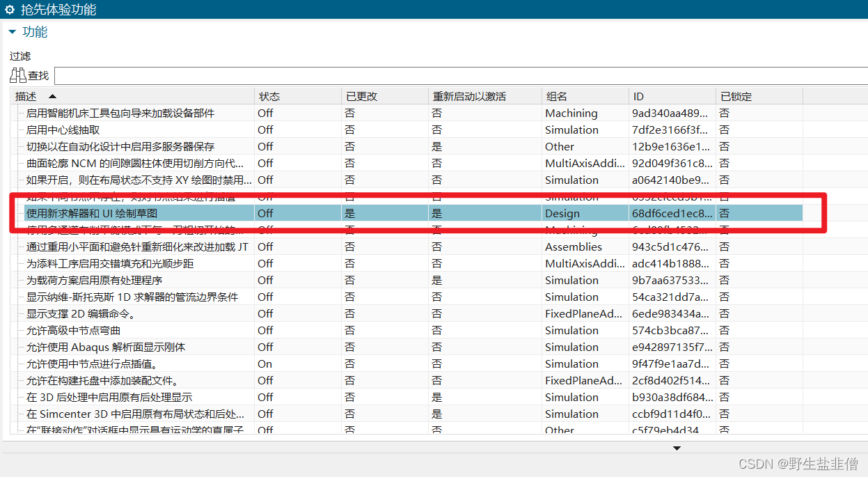Click Other group cell in 切换以在自动化设计 row

(x=560, y=146)
